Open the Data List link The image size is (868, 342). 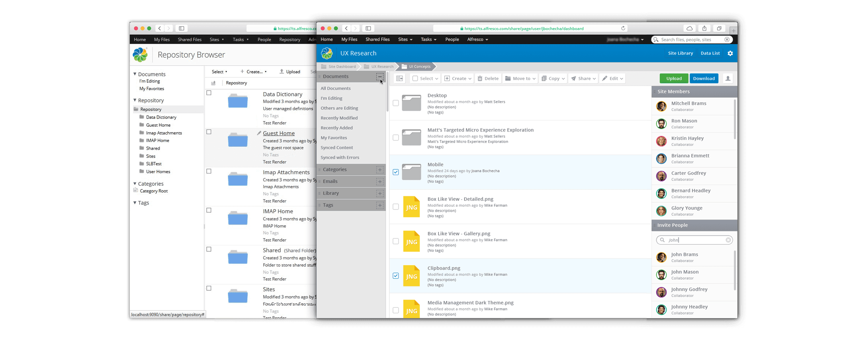710,53
